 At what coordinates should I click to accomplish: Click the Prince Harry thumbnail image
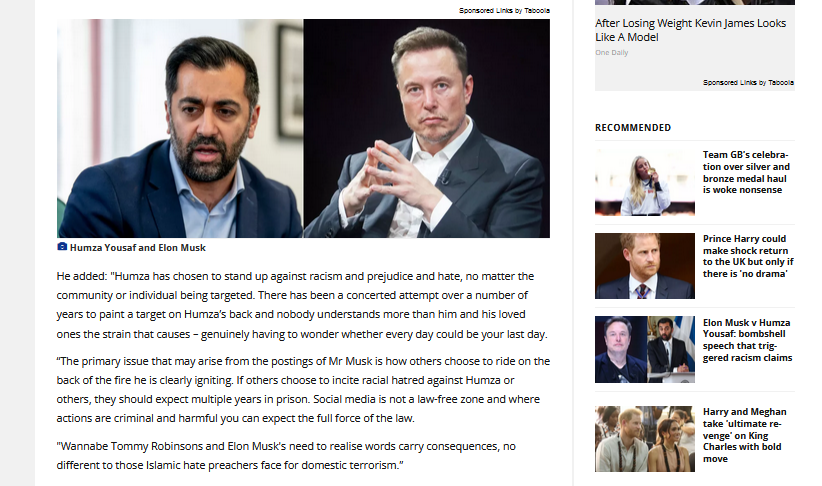[645, 266]
